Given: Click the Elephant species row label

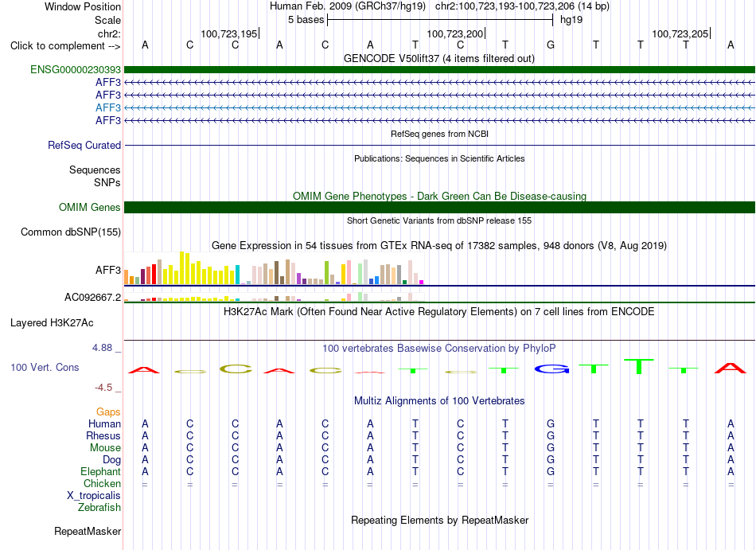Looking at the screenshot, I should point(100,471).
